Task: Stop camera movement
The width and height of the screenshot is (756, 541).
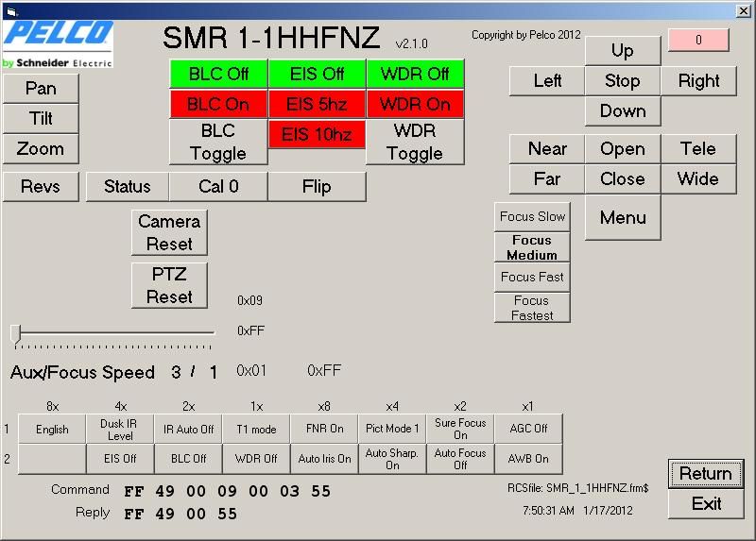Action: (623, 80)
